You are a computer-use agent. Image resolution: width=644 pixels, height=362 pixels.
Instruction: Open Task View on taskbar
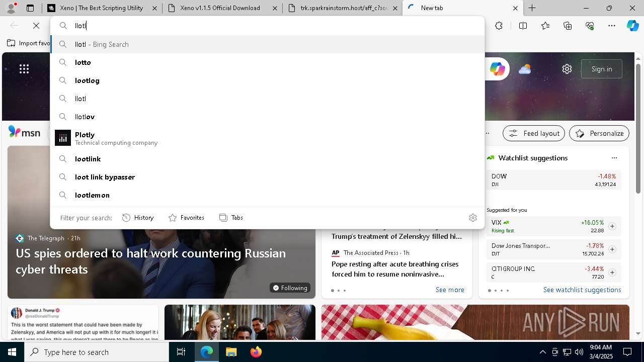[x=181, y=352]
